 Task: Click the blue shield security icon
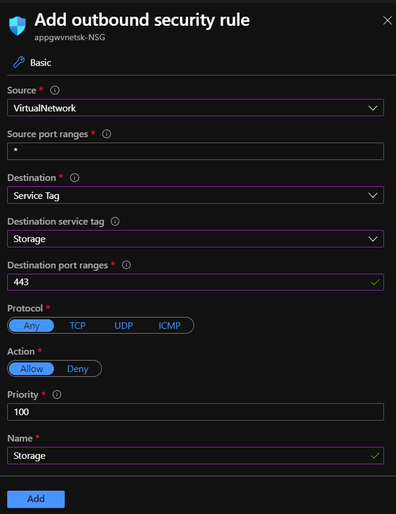pyautogui.click(x=17, y=26)
